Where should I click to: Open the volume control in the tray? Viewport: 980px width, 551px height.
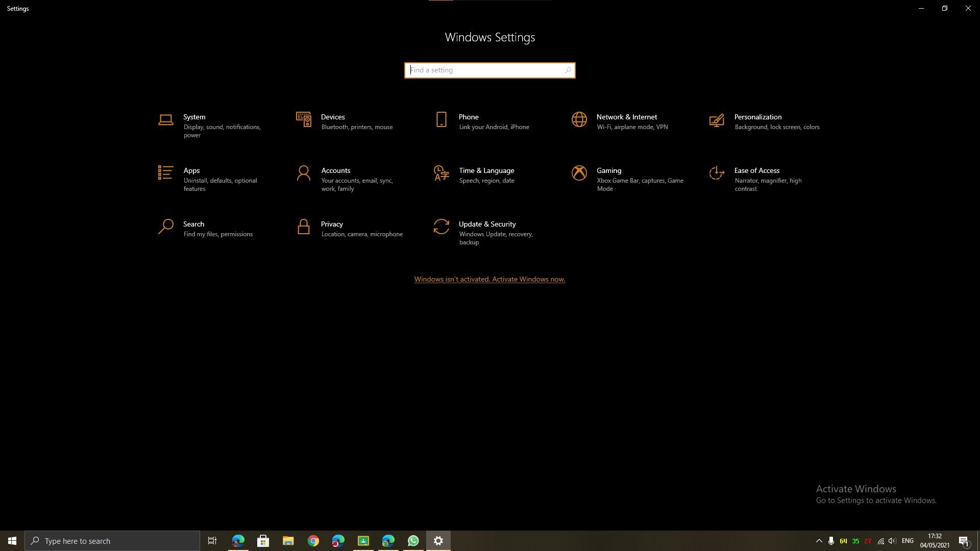892,541
